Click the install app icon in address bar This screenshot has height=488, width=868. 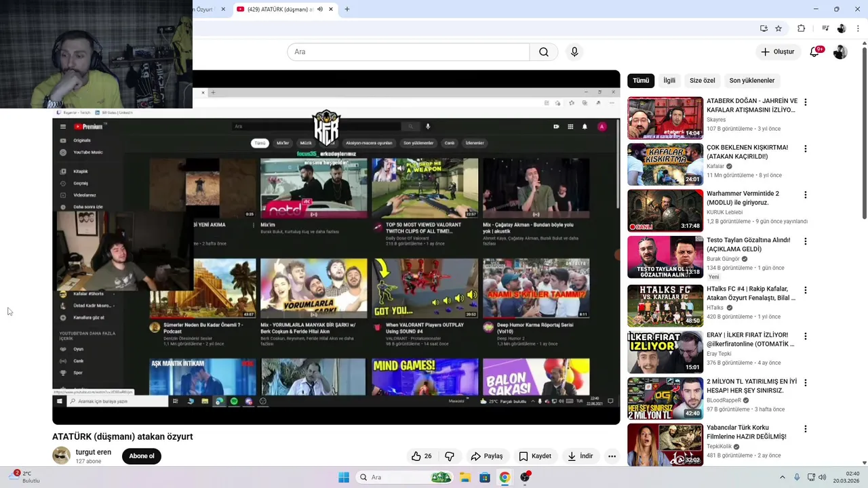(x=764, y=28)
